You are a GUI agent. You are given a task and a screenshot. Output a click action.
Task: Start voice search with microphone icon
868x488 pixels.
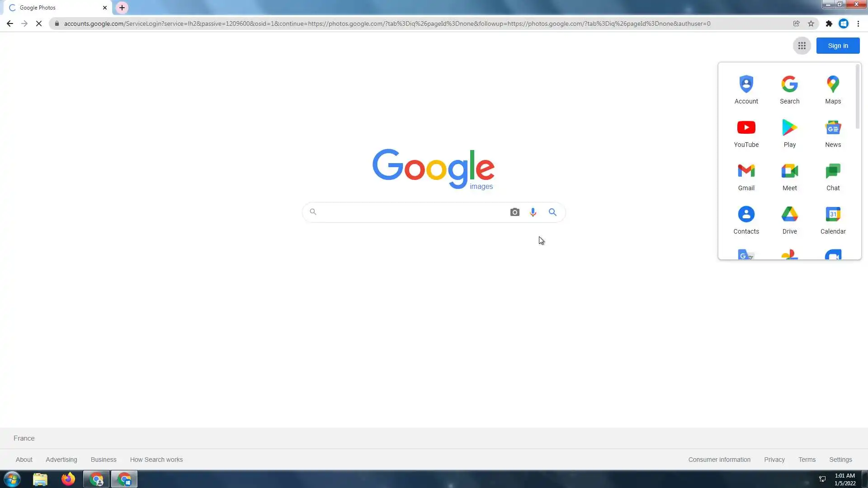point(533,212)
